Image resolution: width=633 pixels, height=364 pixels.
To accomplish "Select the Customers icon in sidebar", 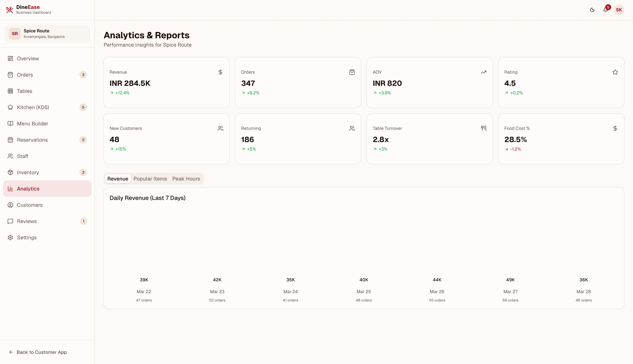I will [x=10, y=205].
